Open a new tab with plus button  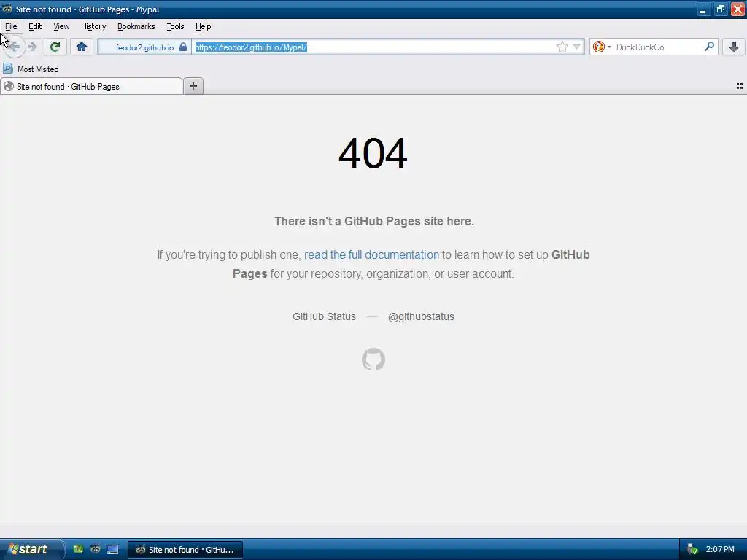[x=193, y=86]
